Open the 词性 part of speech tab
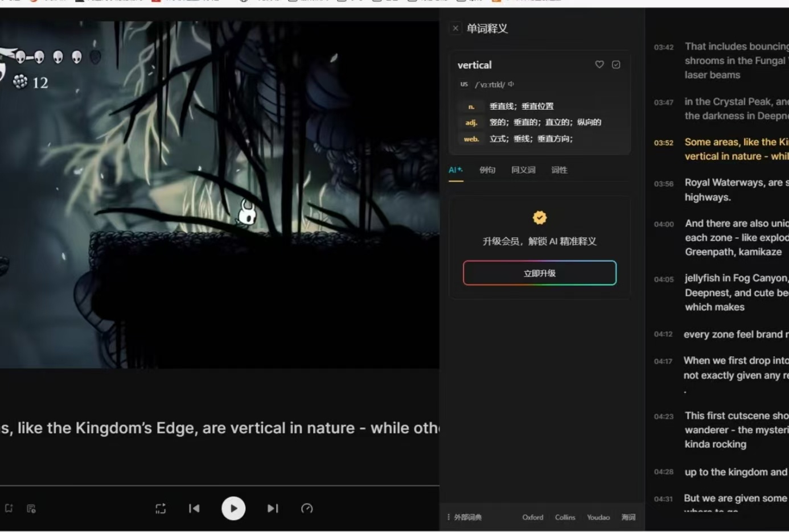Screen dimensions: 789x532 pos(559,170)
